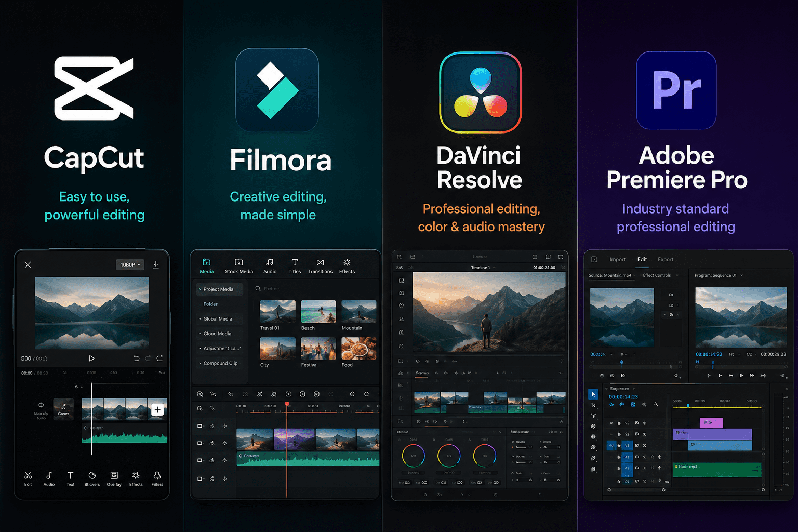Image resolution: width=798 pixels, height=532 pixels.
Task: Open the Audio music-note tool in CapCut
Action: point(49,478)
